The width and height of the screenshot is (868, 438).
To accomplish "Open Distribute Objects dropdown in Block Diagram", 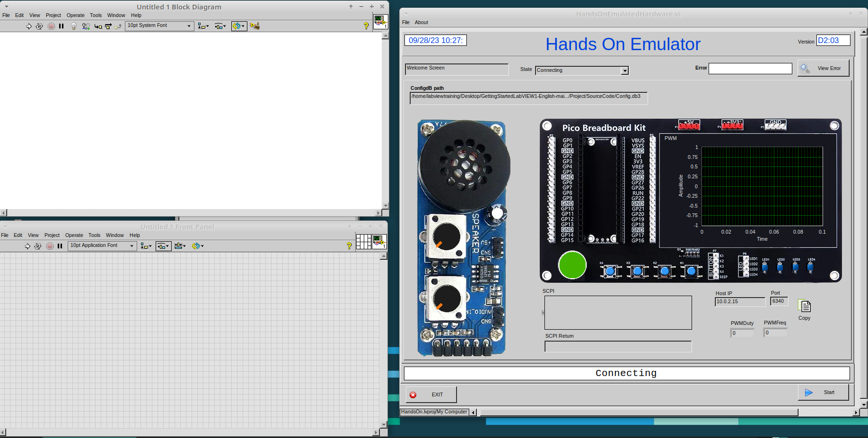I will coord(220,26).
